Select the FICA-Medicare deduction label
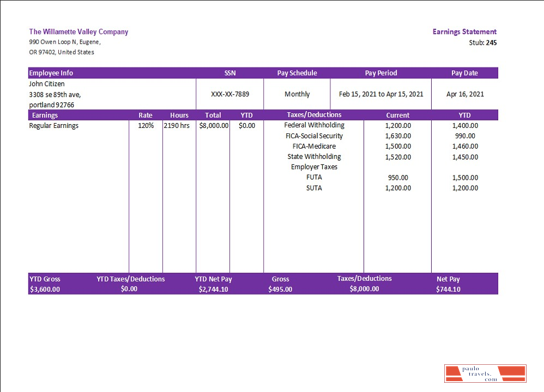Screen dimensions: 544x392 coord(314,146)
